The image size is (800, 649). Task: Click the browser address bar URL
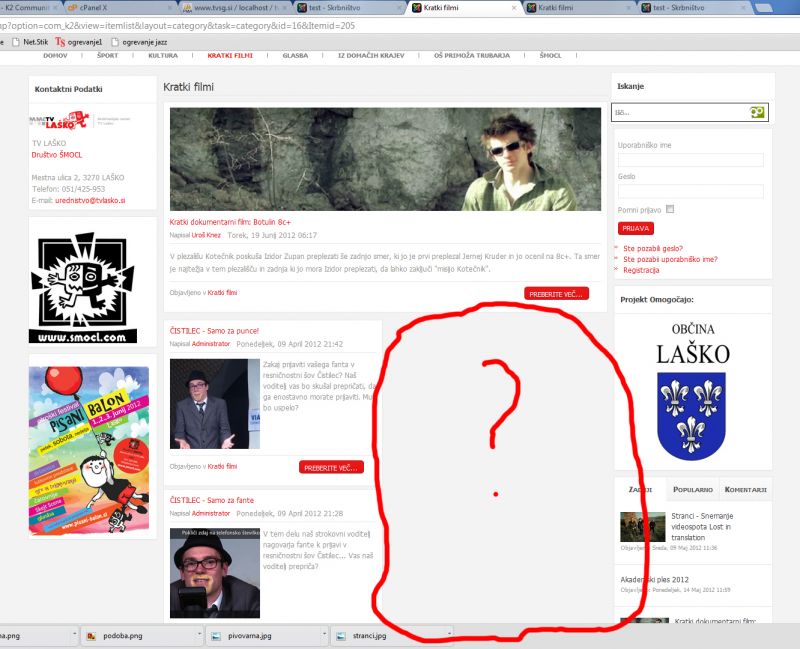coord(177,26)
